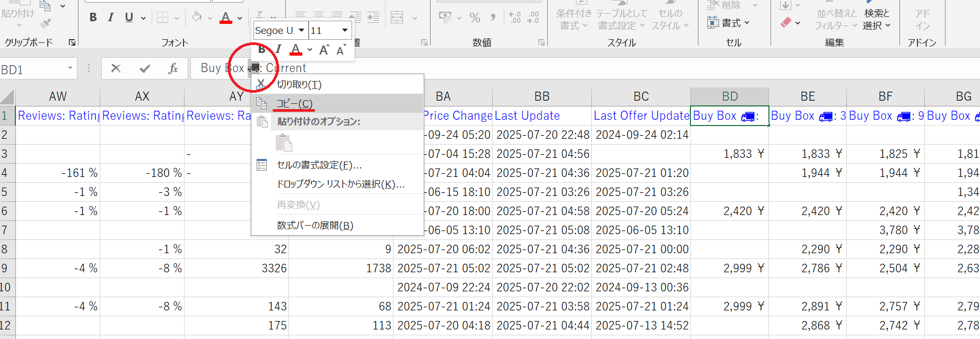
Task: Click 数式バーの展開(B) menu entry
Action: coord(314,226)
